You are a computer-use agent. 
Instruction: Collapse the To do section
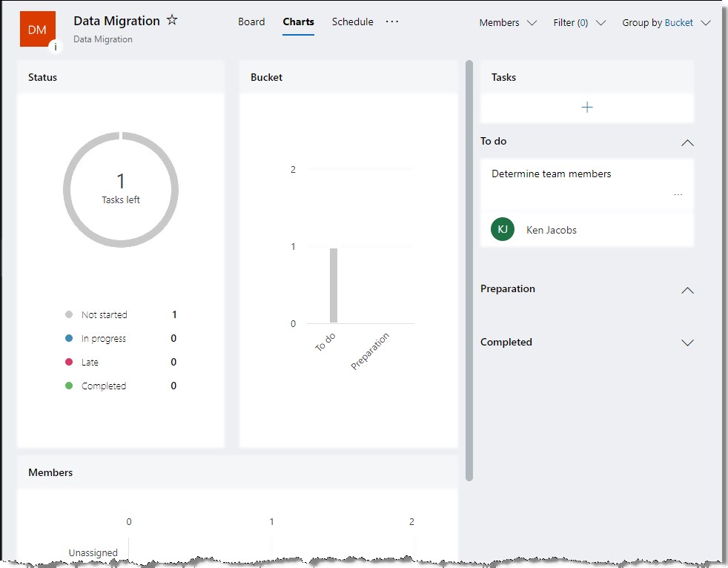click(688, 142)
